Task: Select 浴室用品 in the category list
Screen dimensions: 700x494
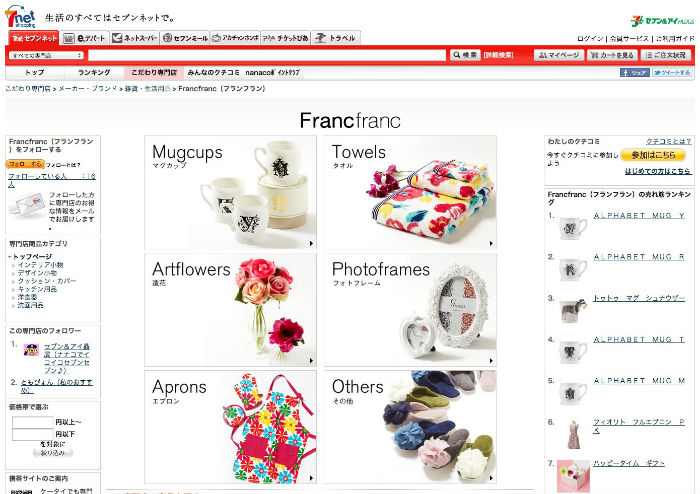Action: coord(30,305)
